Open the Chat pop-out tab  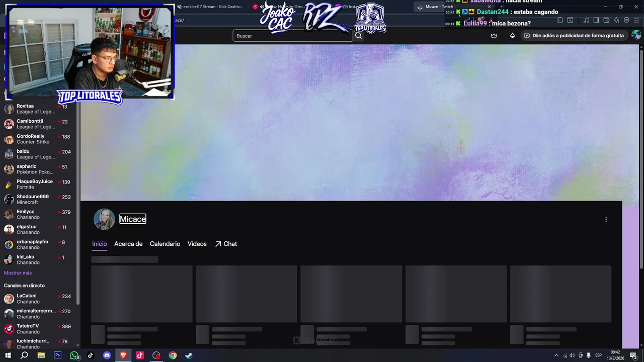[226, 244]
